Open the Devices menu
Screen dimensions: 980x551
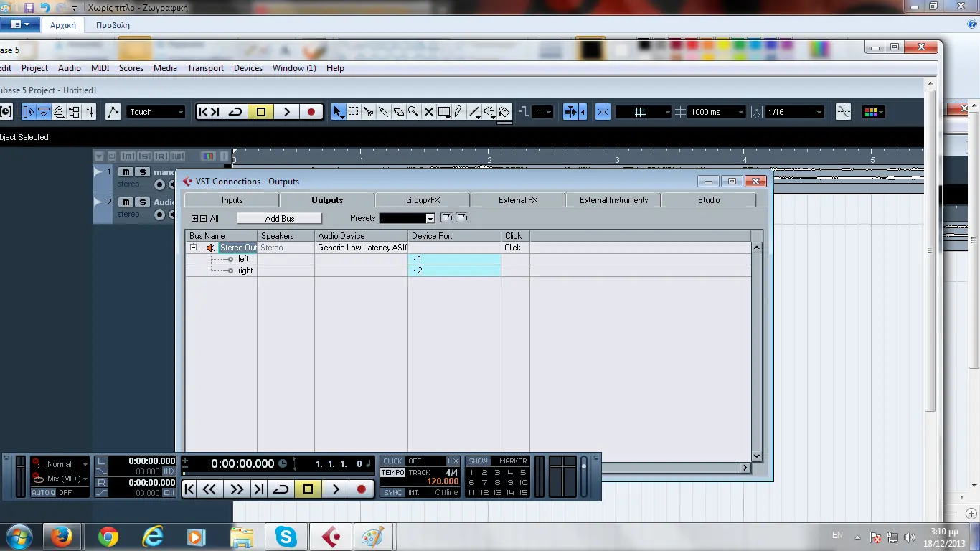pos(248,68)
